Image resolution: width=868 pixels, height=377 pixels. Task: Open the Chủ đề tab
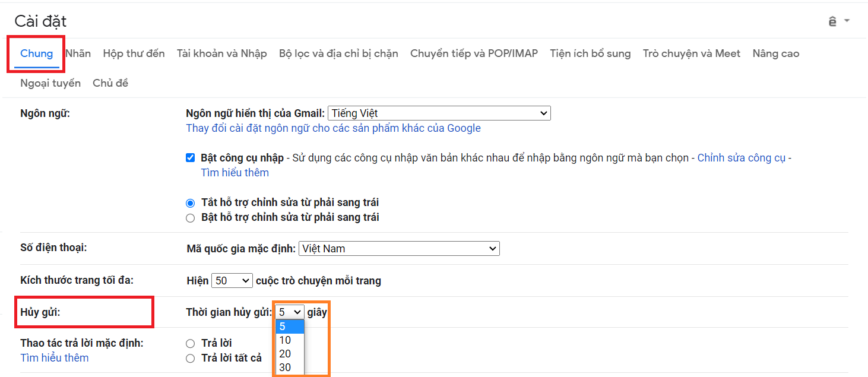[x=110, y=83]
